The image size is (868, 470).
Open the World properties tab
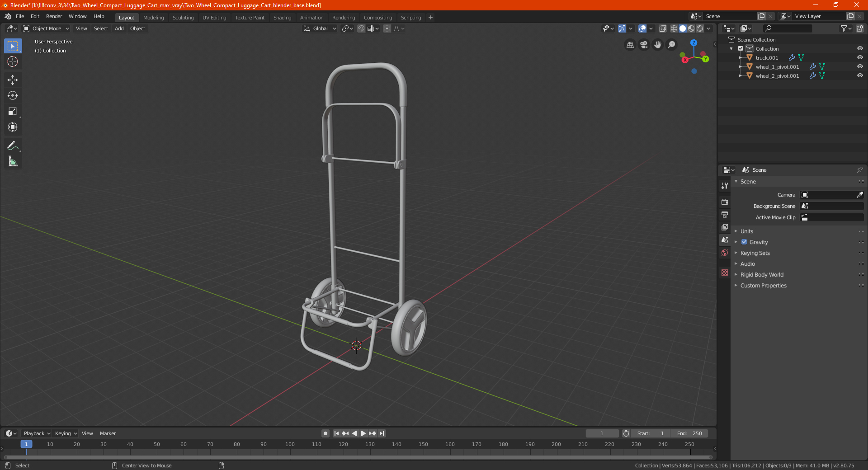pyautogui.click(x=725, y=253)
